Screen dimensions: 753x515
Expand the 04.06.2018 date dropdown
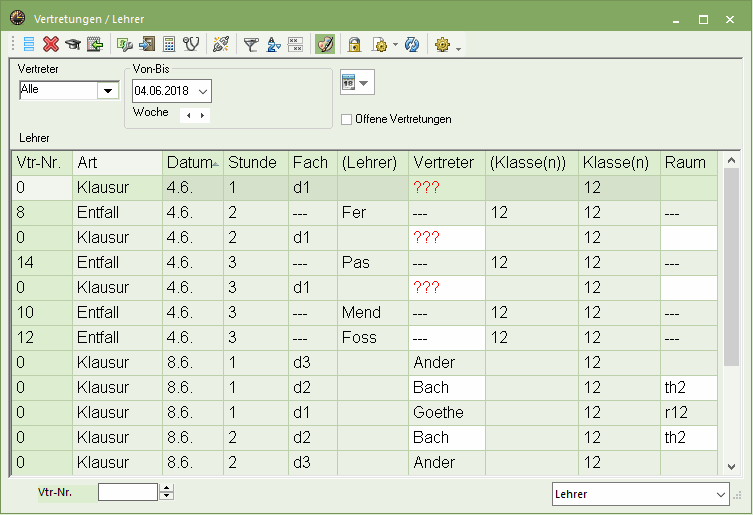(x=203, y=91)
